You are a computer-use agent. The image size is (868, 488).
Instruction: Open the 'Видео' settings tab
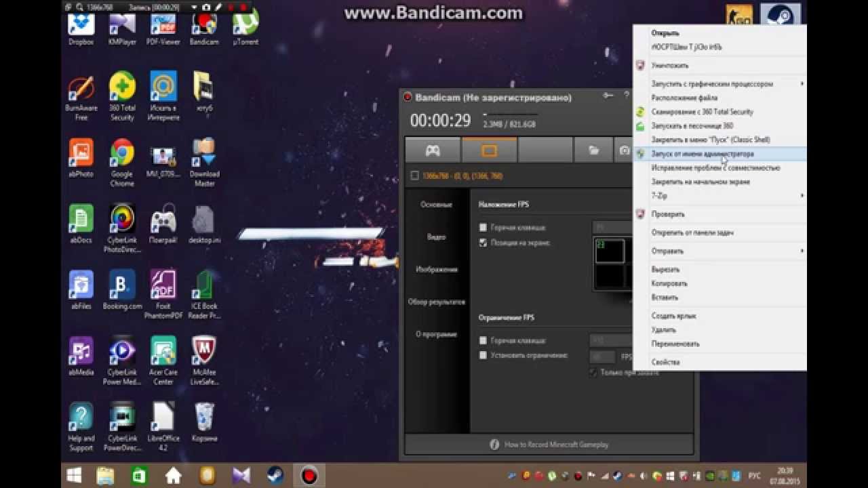point(436,237)
